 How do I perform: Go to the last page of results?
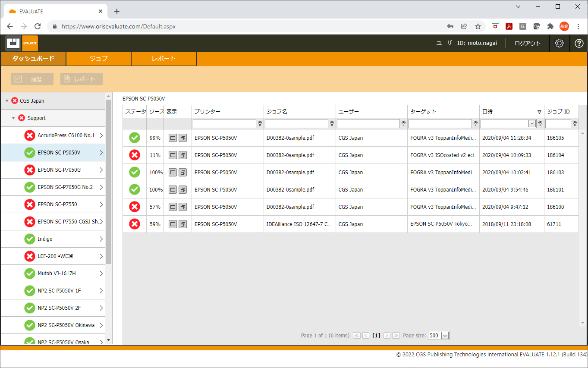(396, 336)
